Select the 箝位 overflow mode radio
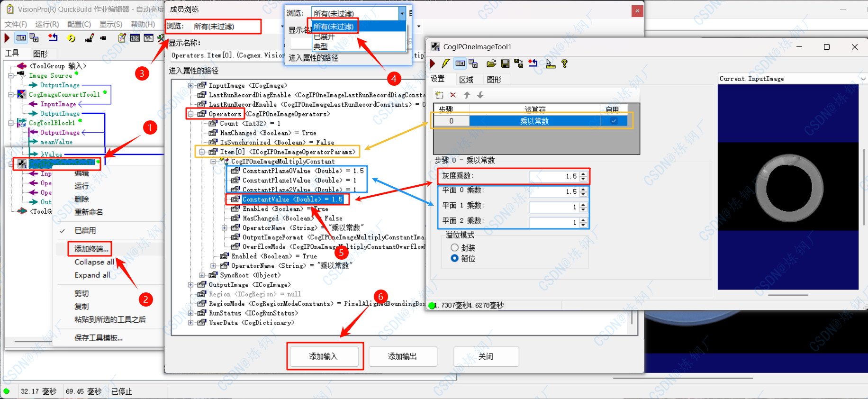868x399 pixels. (455, 258)
